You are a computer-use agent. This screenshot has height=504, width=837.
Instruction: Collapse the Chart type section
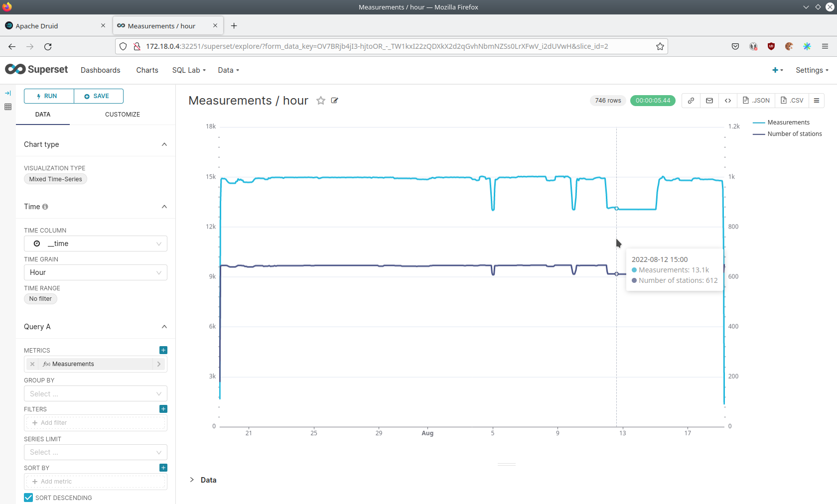164,144
